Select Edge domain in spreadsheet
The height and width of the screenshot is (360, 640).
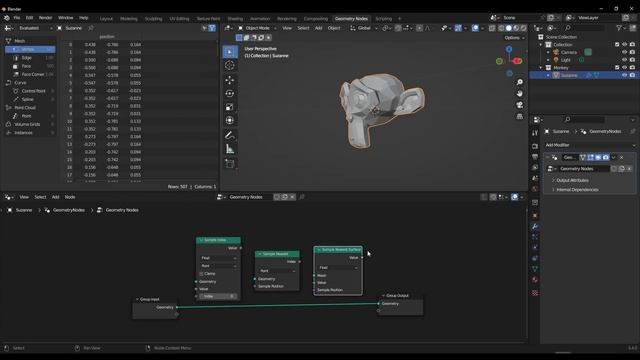[x=31, y=58]
